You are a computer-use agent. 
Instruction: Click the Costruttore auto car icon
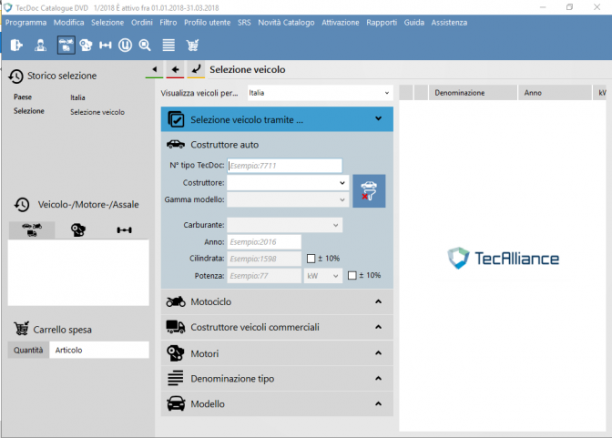[x=176, y=145]
